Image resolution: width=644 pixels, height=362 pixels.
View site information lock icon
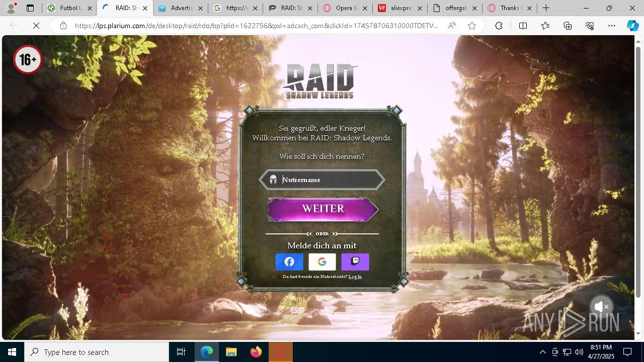coord(63,26)
